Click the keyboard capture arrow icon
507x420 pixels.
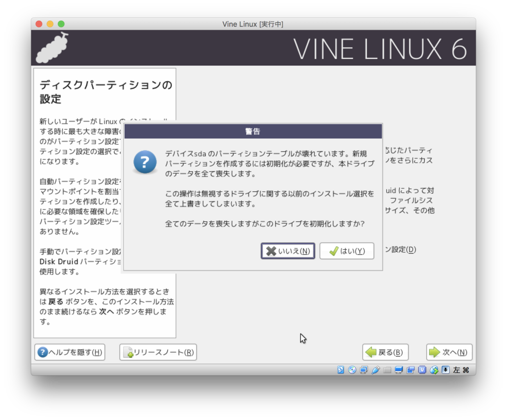[446, 370]
